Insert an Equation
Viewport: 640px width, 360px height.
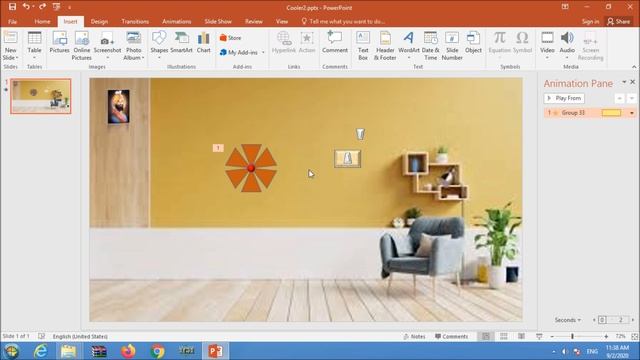click(500, 45)
